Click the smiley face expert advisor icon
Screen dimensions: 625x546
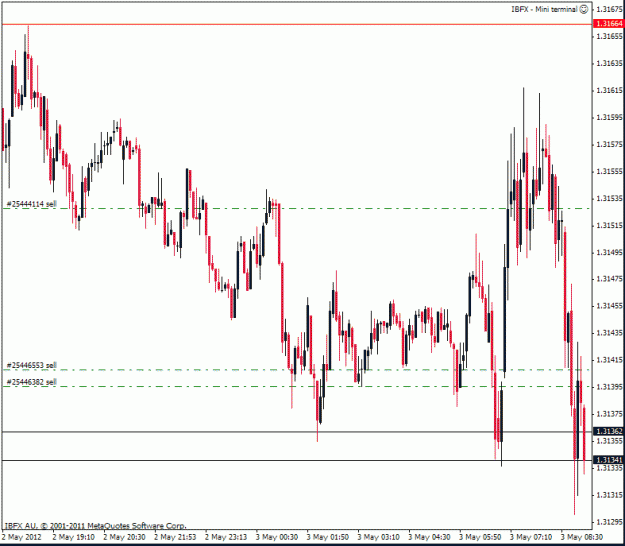[583, 9]
